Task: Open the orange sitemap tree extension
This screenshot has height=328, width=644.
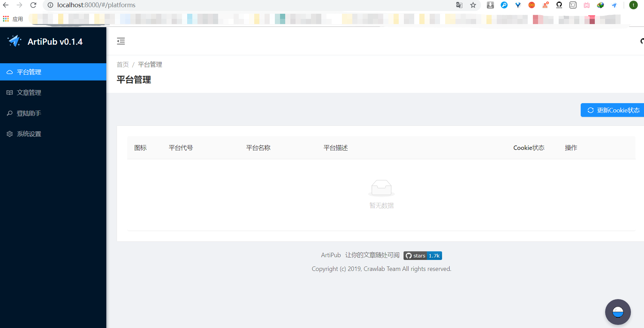Action: (x=545, y=5)
